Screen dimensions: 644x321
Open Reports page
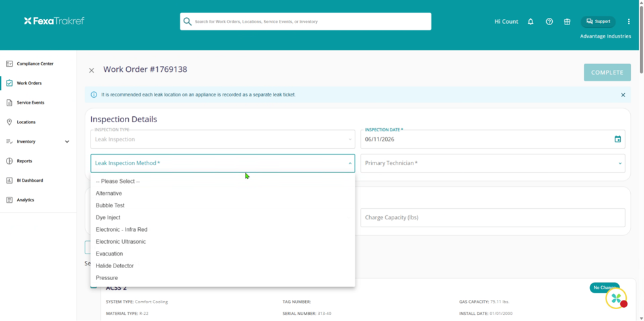click(24, 161)
